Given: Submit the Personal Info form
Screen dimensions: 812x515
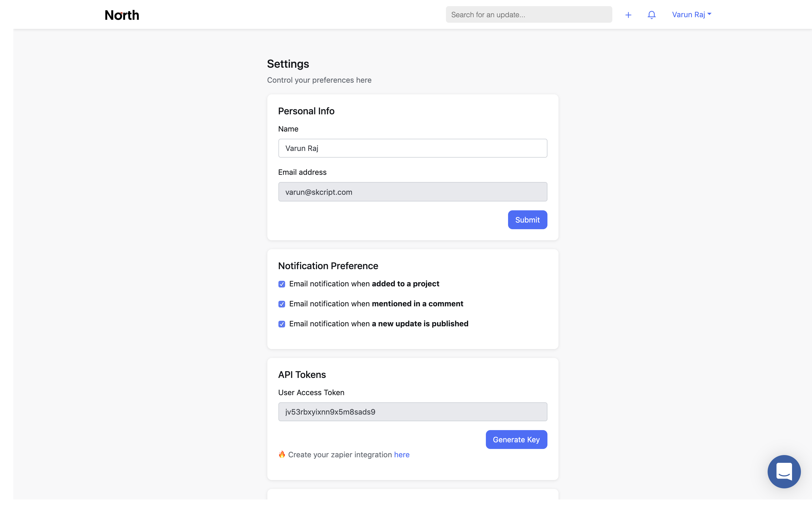Looking at the screenshot, I should coord(527,220).
